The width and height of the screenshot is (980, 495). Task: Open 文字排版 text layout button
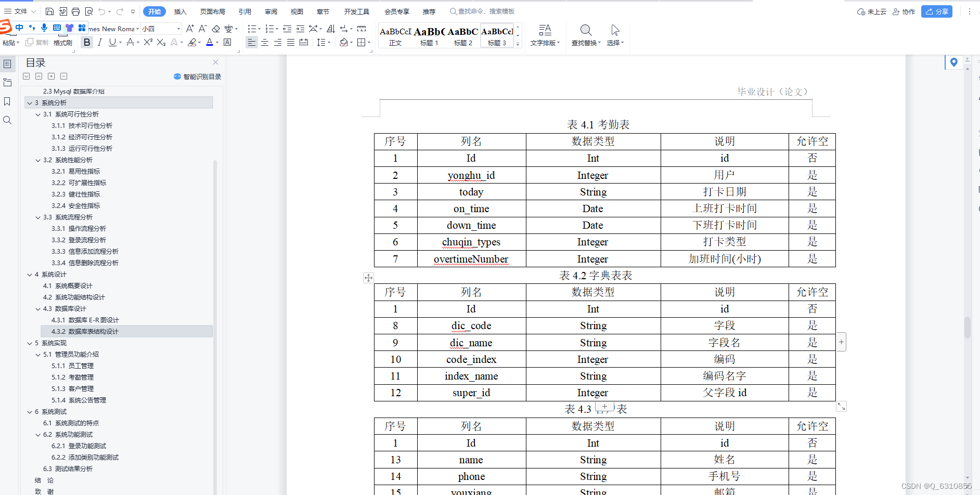[545, 35]
